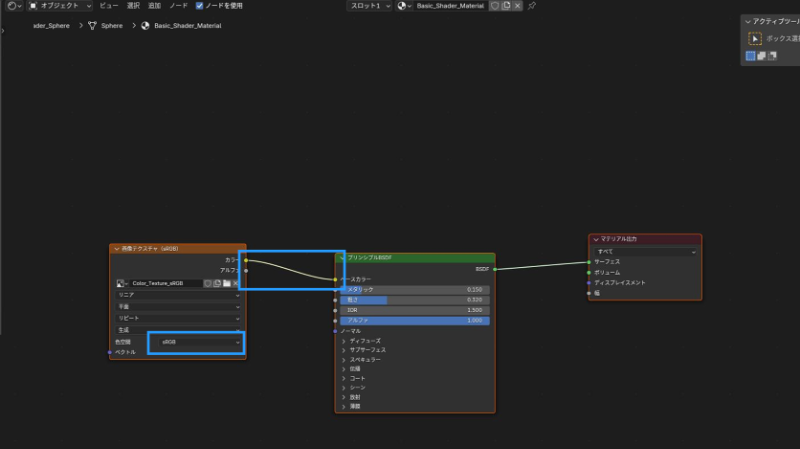Open image browse icon beside Color_Texture_sRGB
This screenshot has height=449, width=800.
click(122, 283)
